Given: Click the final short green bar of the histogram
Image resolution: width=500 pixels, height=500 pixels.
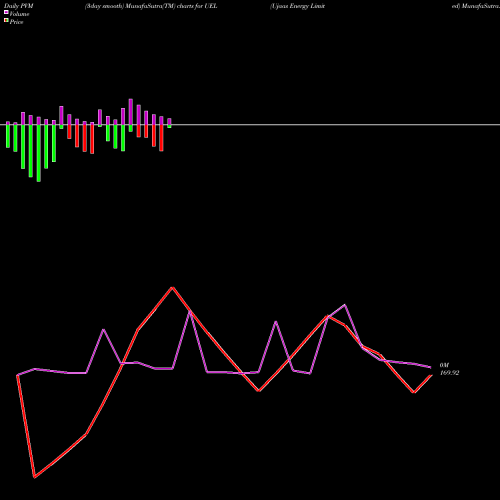Looking at the screenshot, I should (x=169, y=126).
